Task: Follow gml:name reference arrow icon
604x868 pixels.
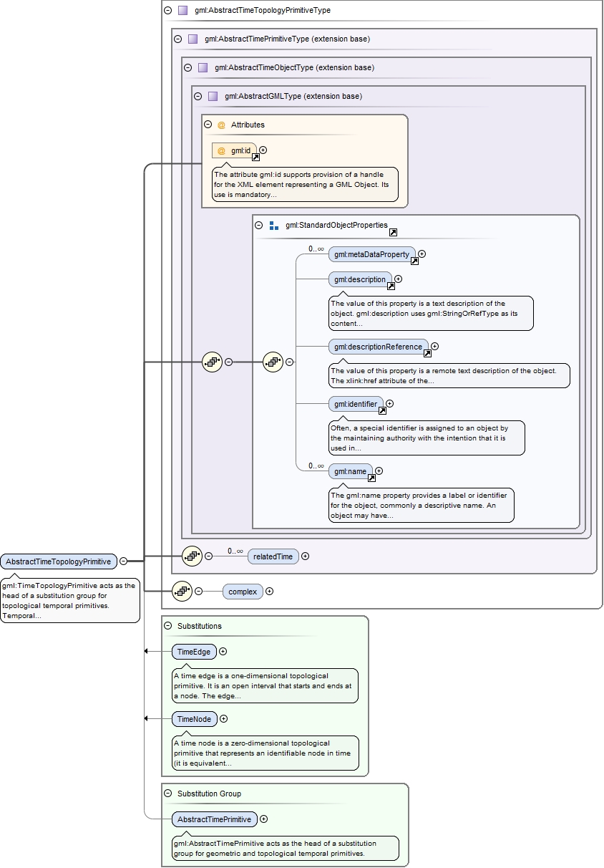Action: pyautogui.click(x=371, y=478)
